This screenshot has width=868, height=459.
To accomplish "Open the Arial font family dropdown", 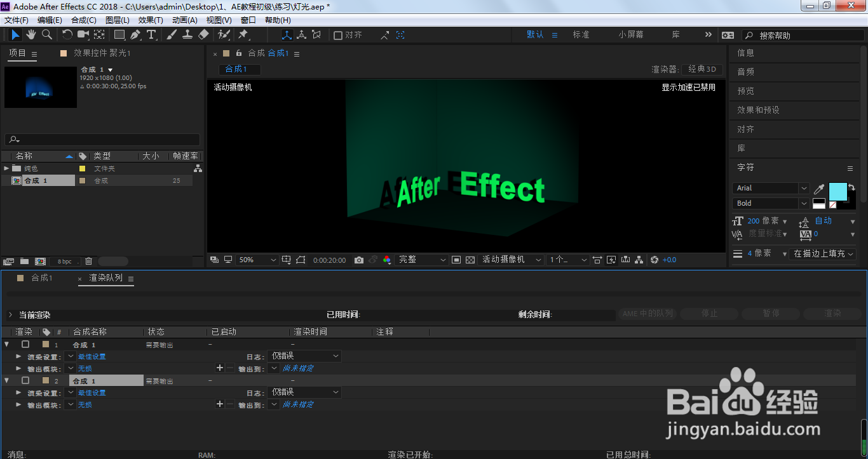I will (771, 189).
